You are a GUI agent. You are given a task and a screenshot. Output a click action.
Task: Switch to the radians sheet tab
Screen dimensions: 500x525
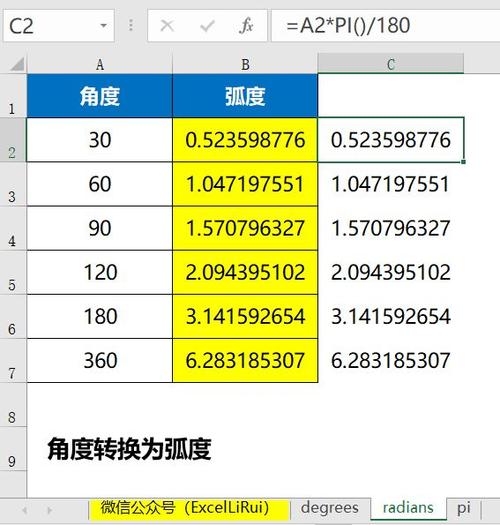click(x=408, y=508)
